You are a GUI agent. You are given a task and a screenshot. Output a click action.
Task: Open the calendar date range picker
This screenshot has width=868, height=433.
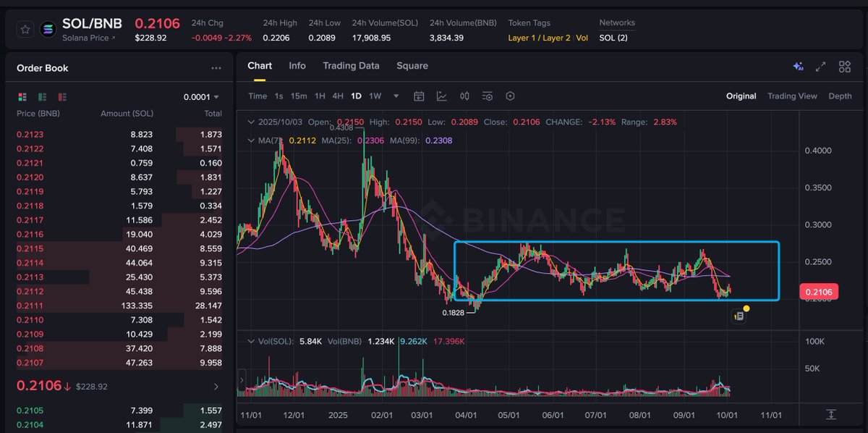pos(419,96)
